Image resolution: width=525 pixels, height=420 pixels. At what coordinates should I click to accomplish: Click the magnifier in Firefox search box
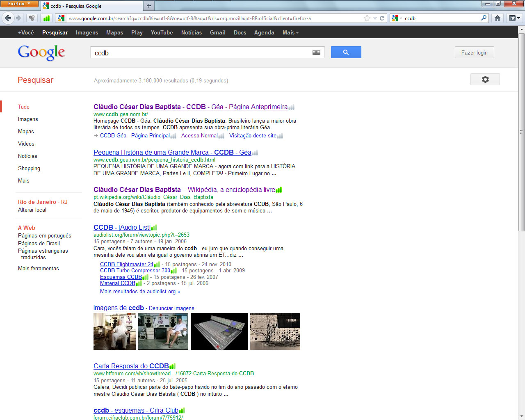coord(484,18)
